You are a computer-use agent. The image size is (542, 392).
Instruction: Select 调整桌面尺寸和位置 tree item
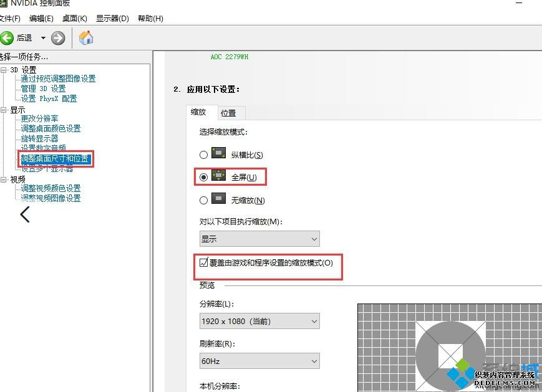click(55, 158)
